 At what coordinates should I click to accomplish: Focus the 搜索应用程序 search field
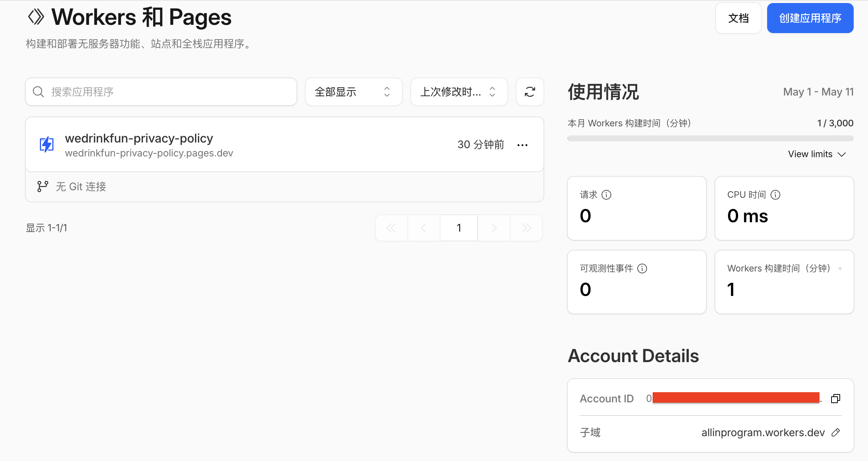tap(161, 92)
